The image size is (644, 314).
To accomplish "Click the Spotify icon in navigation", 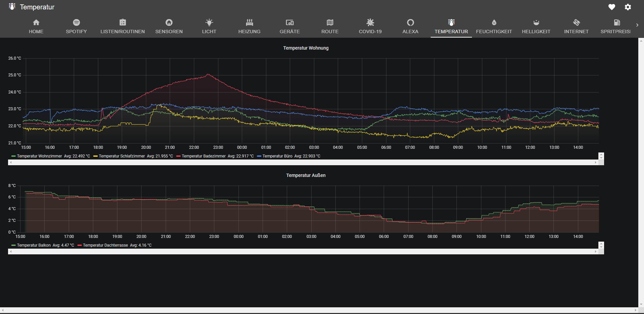I will pos(76,22).
